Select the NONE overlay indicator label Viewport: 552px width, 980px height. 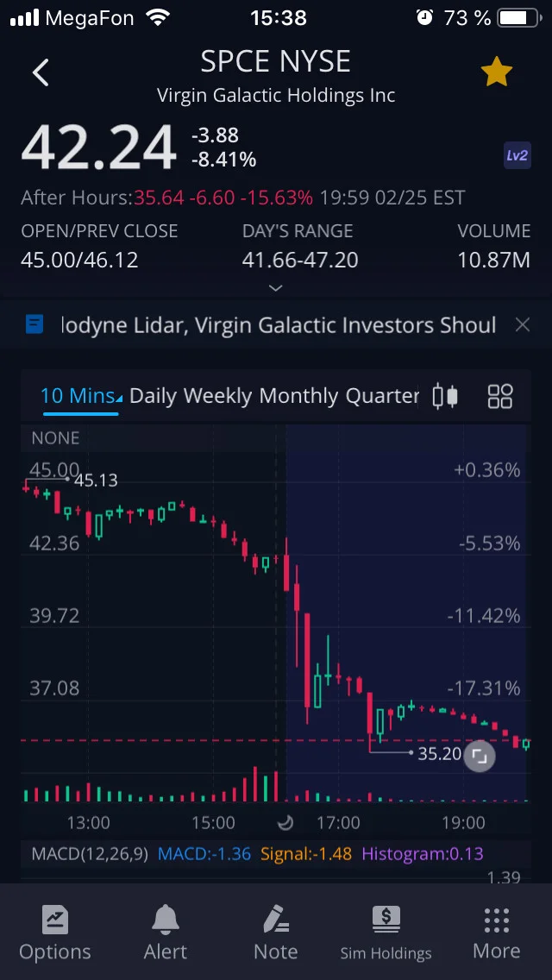pos(55,438)
